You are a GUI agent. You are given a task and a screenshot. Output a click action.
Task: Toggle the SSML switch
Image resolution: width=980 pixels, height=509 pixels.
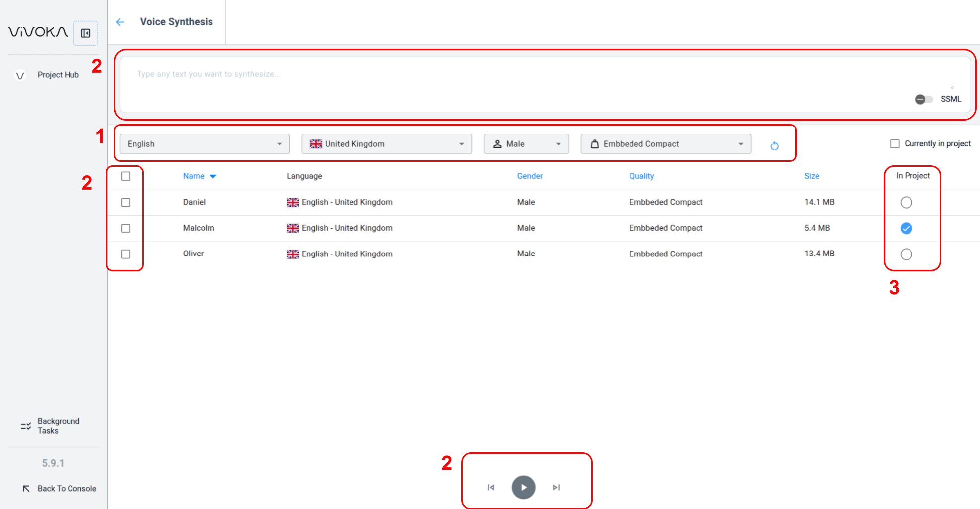pyautogui.click(x=924, y=99)
